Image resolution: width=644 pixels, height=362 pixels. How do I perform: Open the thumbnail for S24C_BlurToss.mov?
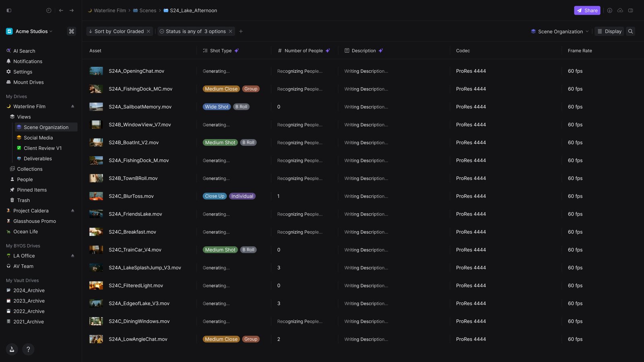point(96,196)
